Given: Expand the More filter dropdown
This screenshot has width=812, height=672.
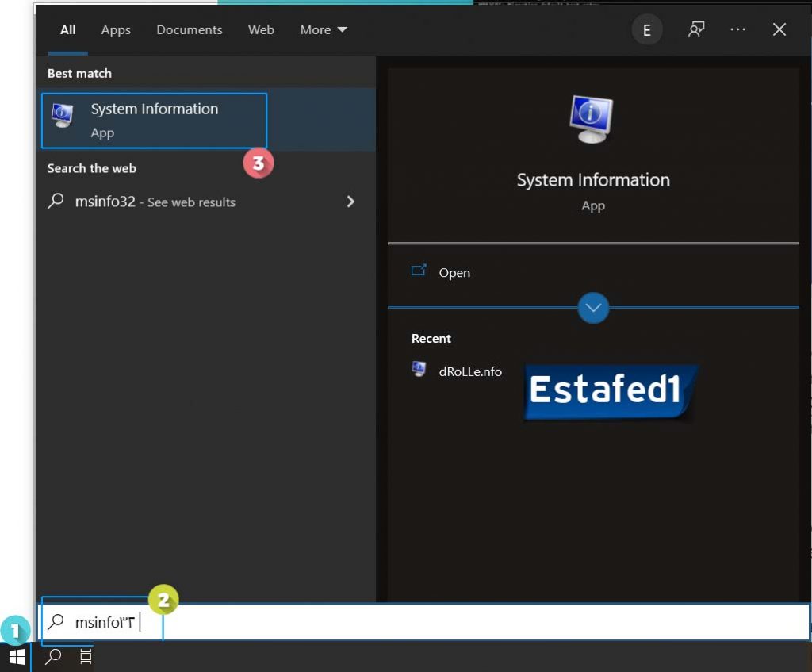Looking at the screenshot, I should [x=323, y=29].
